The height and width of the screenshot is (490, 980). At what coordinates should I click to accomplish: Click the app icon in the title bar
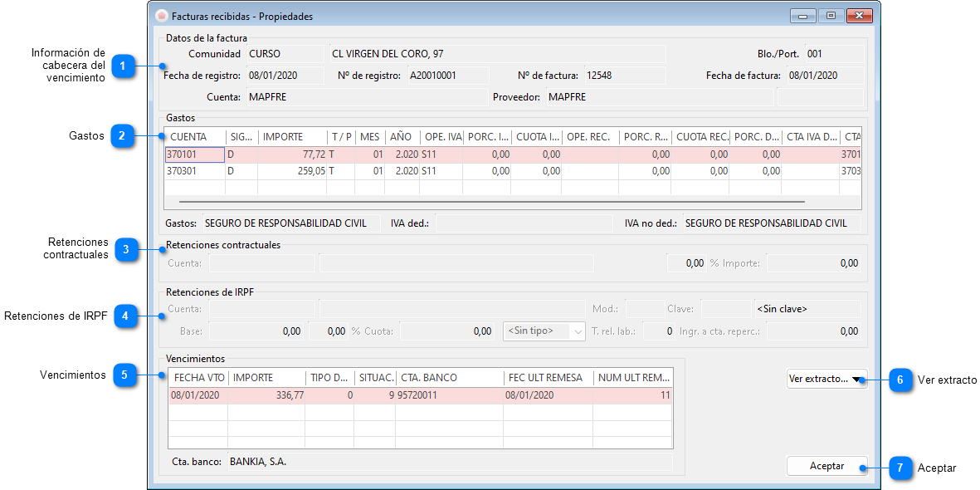pyautogui.click(x=161, y=16)
